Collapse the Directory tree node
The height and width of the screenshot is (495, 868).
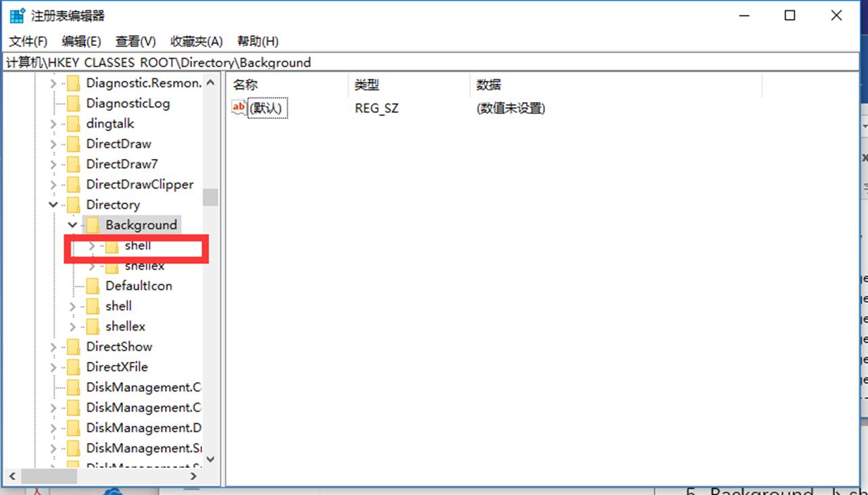coord(53,204)
